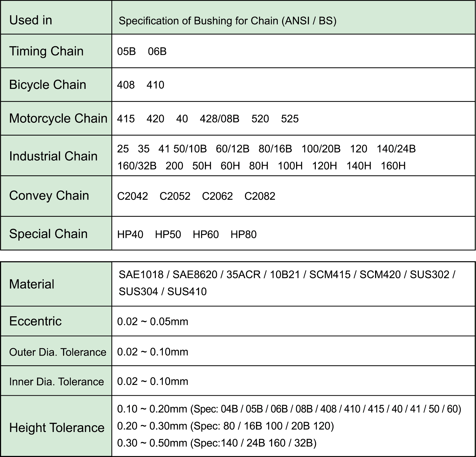Click the 'Specification of Bushing for Chain' header
The width and height of the screenshot is (476, 457).
click(x=227, y=21)
